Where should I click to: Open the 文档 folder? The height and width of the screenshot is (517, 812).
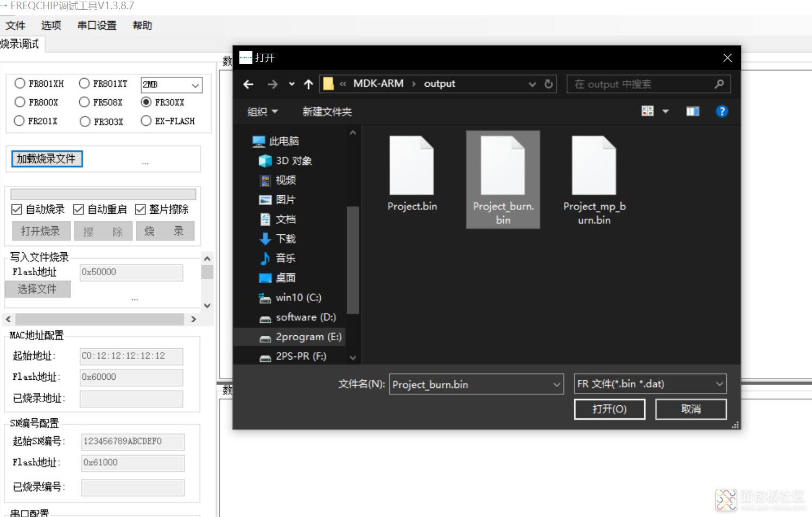[x=277, y=219]
